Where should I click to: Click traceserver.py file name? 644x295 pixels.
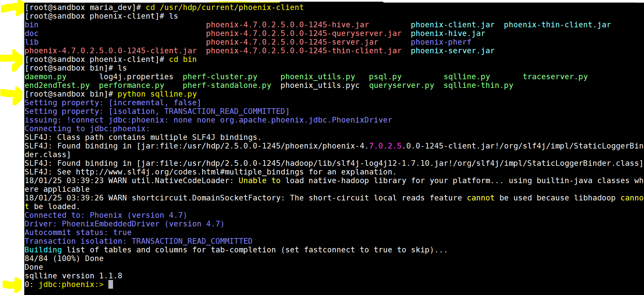tap(555, 77)
